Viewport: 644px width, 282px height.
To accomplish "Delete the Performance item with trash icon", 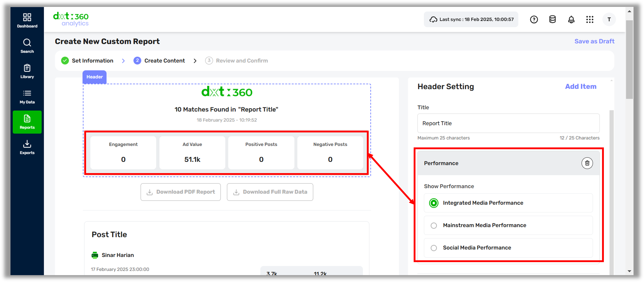I will (587, 163).
